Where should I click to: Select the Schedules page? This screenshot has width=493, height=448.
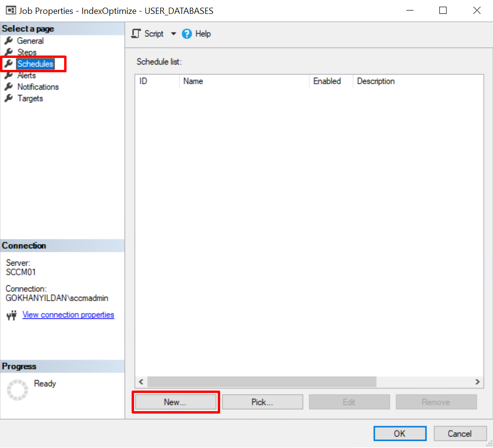coord(35,64)
